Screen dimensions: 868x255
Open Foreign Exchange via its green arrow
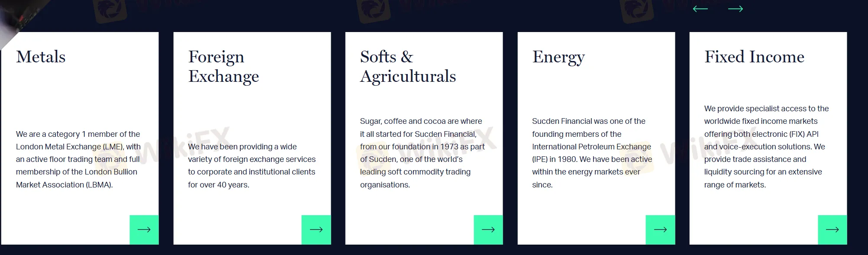point(316,229)
